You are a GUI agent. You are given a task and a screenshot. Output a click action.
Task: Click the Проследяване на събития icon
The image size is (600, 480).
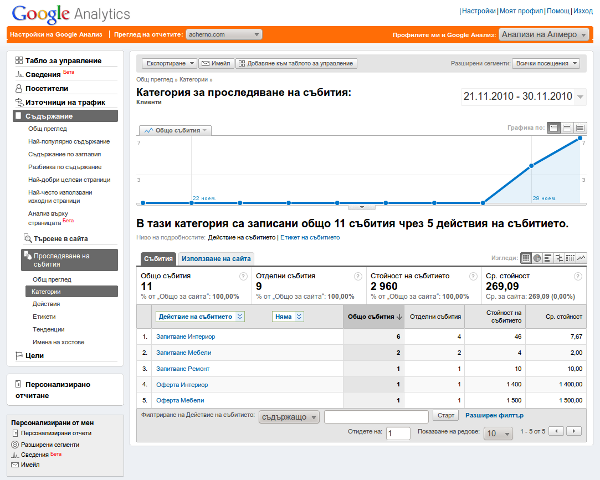click(28, 255)
